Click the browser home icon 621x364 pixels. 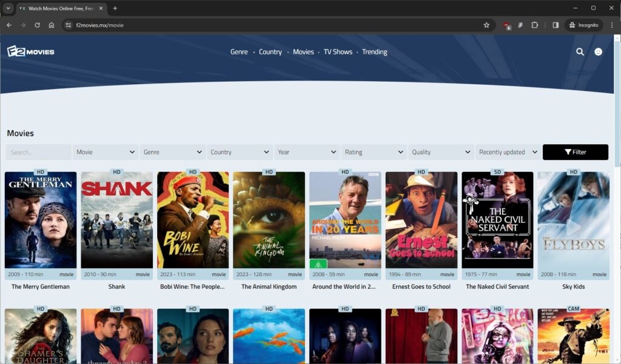tap(52, 25)
